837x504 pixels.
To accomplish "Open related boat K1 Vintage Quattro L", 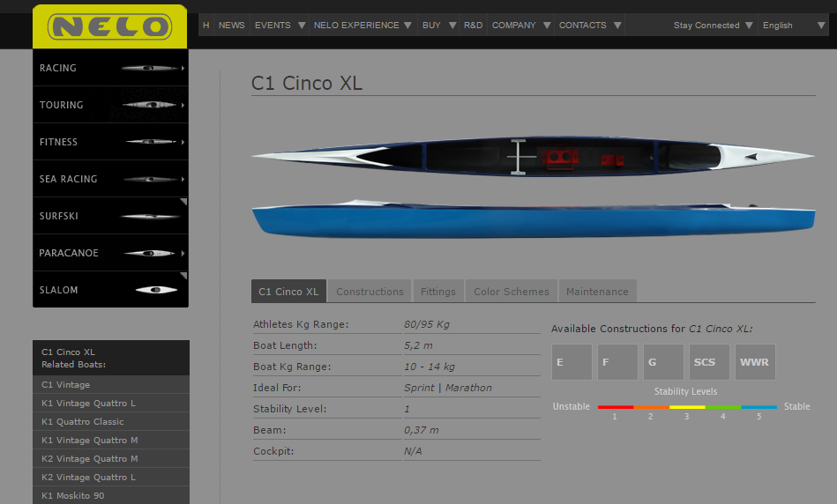I will pos(111,404).
